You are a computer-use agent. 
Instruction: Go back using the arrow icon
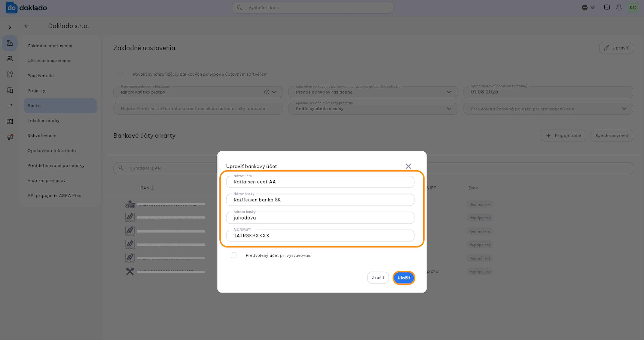click(x=26, y=26)
